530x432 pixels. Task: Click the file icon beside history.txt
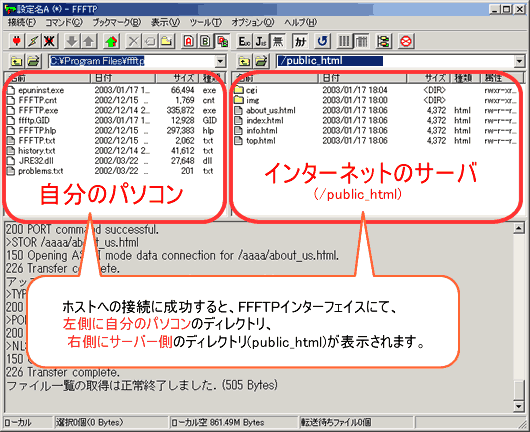11,151
